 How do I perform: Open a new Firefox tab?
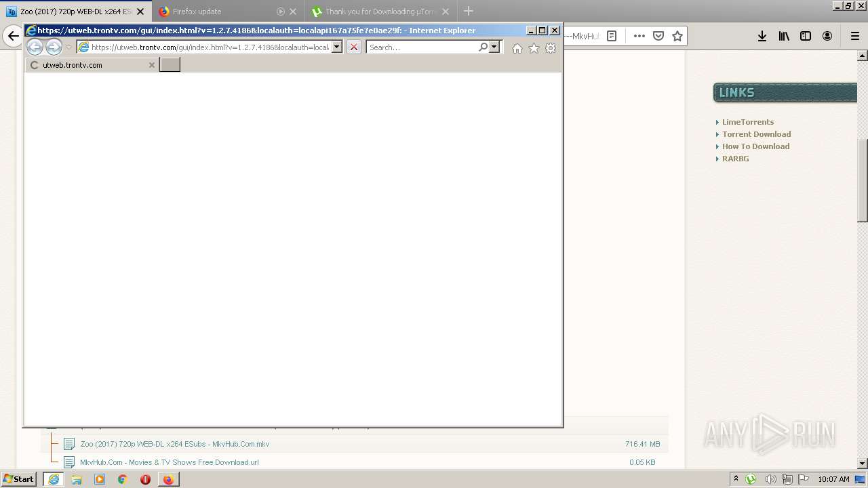coord(469,12)
